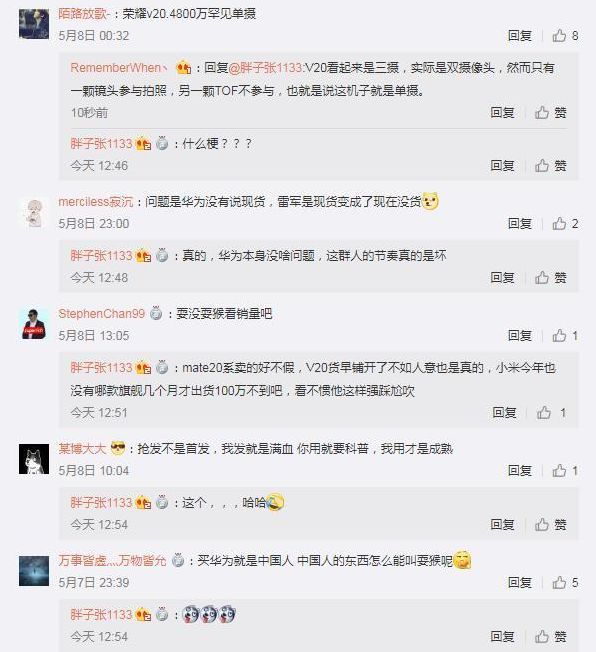Reply to 万事皆虚 comment from 5月7日
596x652 pixels.
(x=520, y=583)
